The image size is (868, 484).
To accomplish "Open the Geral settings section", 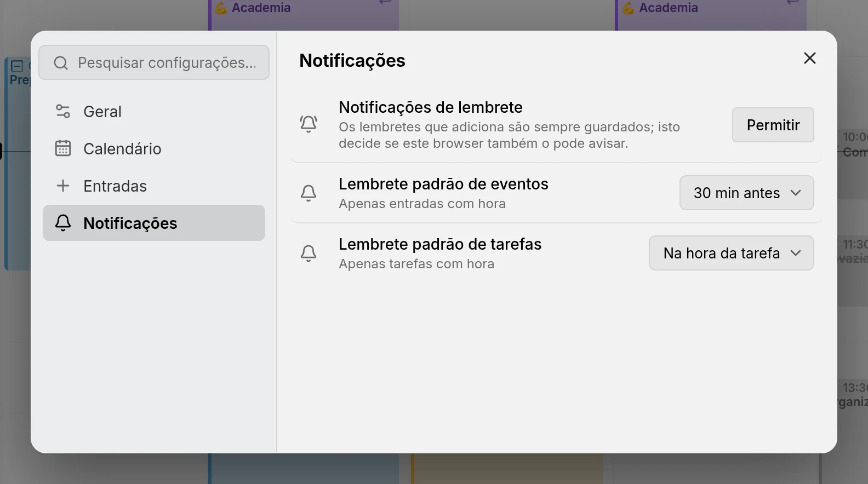I will 154,111.
